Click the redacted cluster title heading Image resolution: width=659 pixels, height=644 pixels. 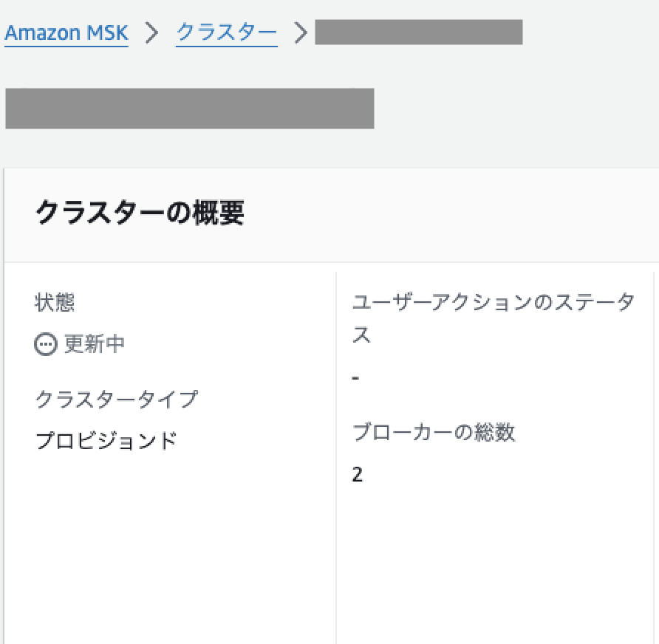[189, 108]
